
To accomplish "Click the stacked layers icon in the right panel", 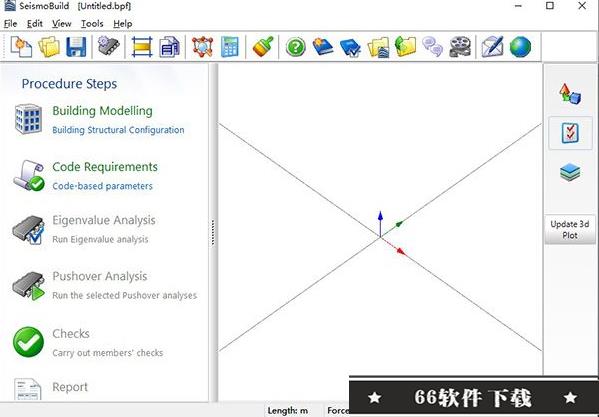I will tap(570, 172).
